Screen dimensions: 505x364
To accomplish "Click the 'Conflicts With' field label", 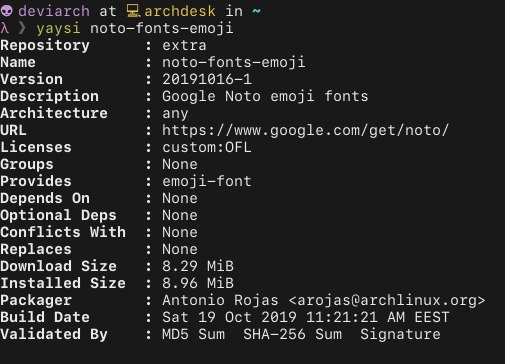I will point(63,232).
